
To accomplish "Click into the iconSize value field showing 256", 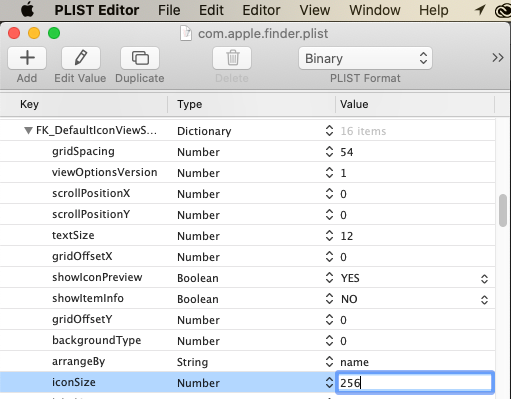I will (x=414, y=383).
